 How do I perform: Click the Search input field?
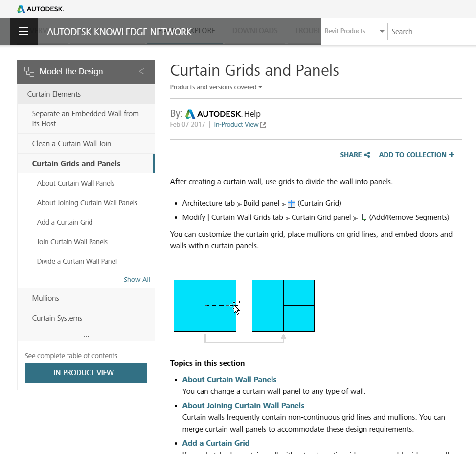(x=431, y=32)
